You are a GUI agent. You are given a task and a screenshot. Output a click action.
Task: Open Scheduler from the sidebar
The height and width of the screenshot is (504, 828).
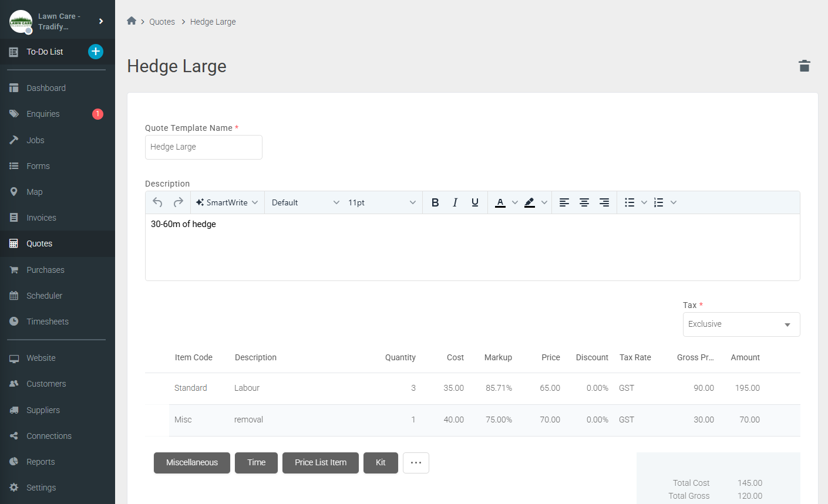[x=58, y=296]
